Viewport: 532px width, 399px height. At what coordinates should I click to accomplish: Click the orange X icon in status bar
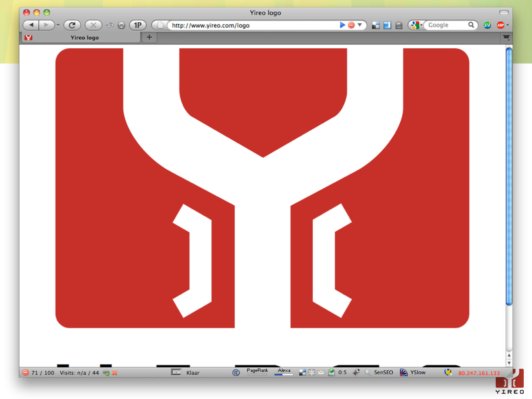pos(115,373)
